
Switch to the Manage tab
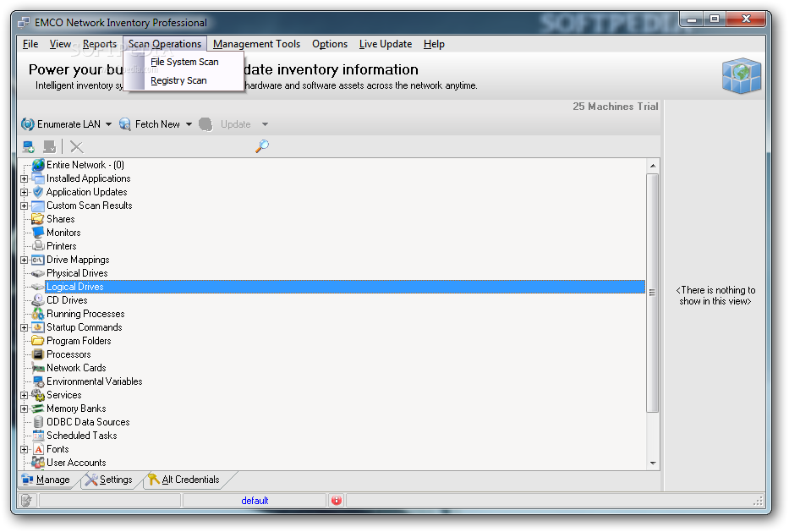[x=48, y=480]
